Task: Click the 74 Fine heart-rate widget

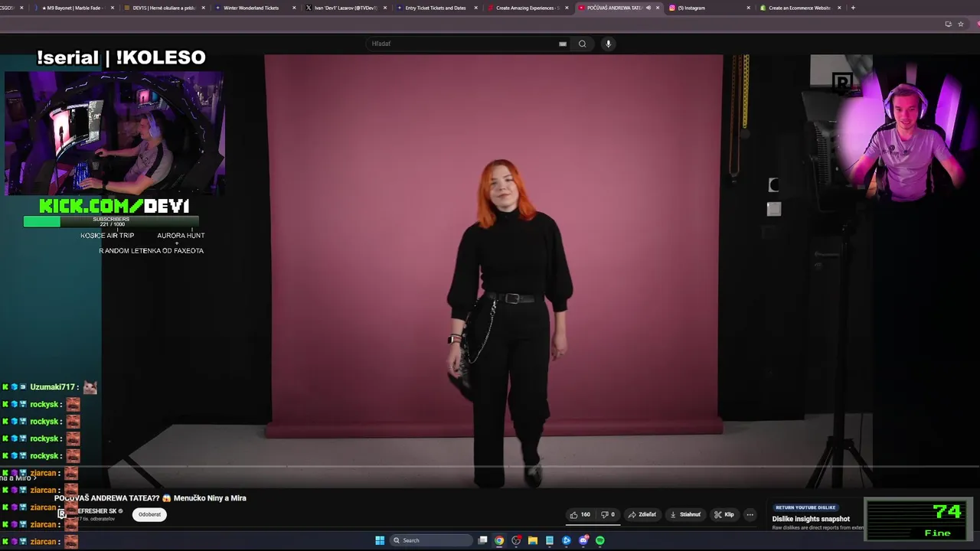Action: tap(919, 519)
